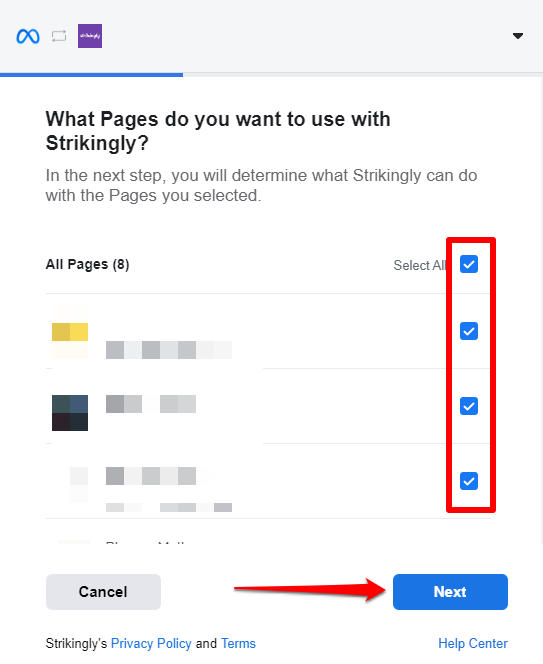The height and width of the screenshot is (664, 543).
Task: Click the partially visible fourth page row
Action: [268, 531]
